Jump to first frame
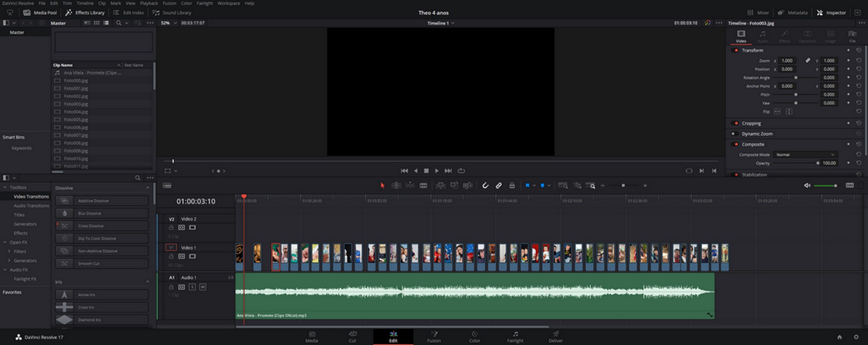Screen dimensions: 868x345 pyautogui.click(x=404, y=171)
